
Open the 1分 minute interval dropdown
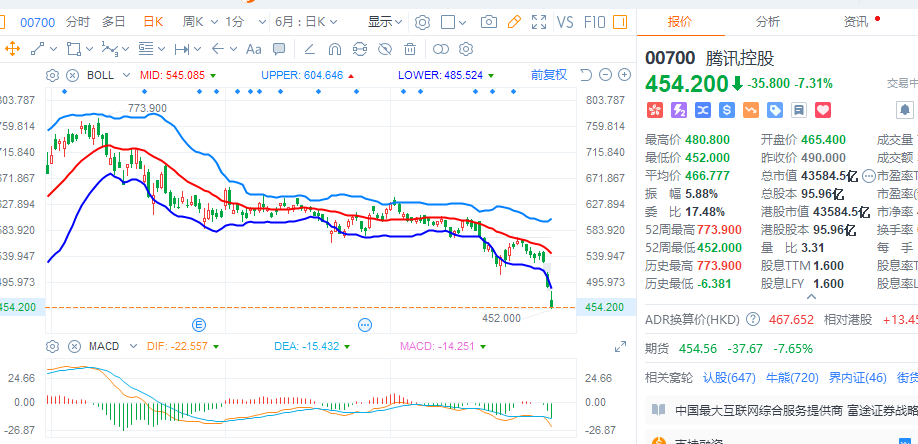pyautogui.click(x=245, y=22)
